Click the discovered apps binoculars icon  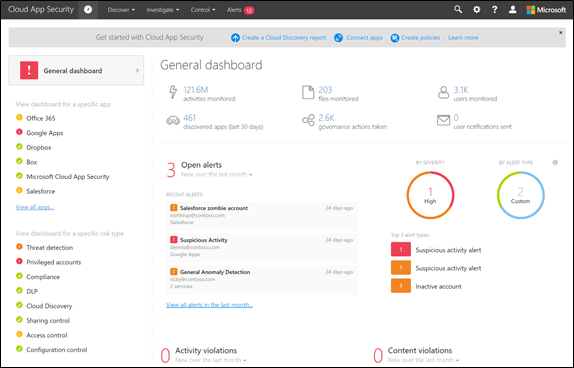[x=173, y=120]
